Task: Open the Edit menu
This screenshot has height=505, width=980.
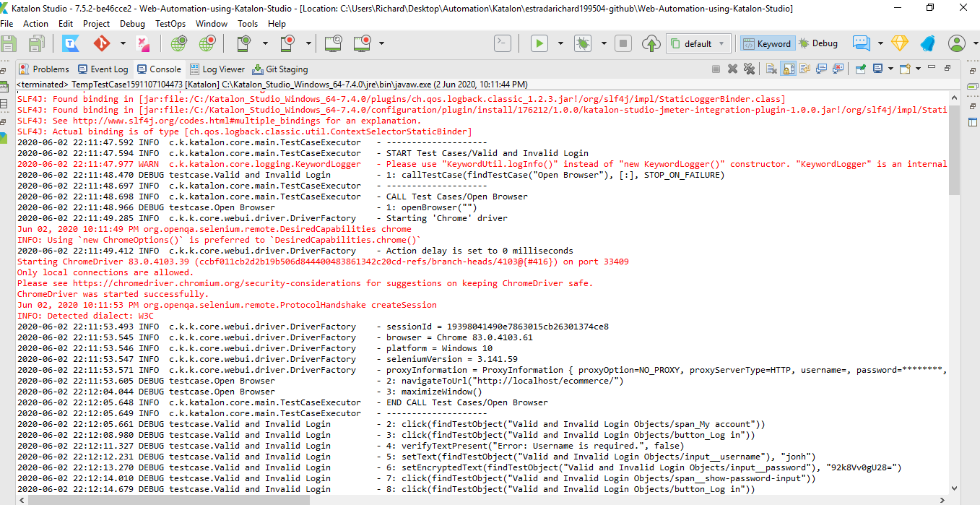Action: [x=66, y=23]
